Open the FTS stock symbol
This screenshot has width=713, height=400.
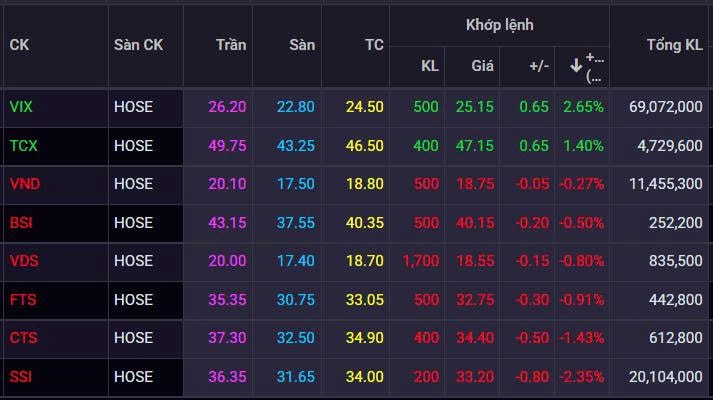[x=21, y=299]
